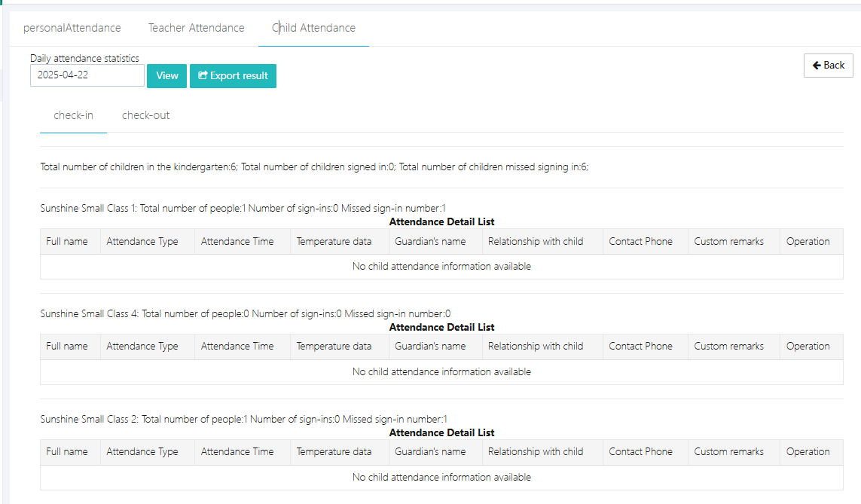The width and height of the screenshot is (861, 504).
Task: Click Attendance Time header in Class 4 table
Action: coord(237,347)
